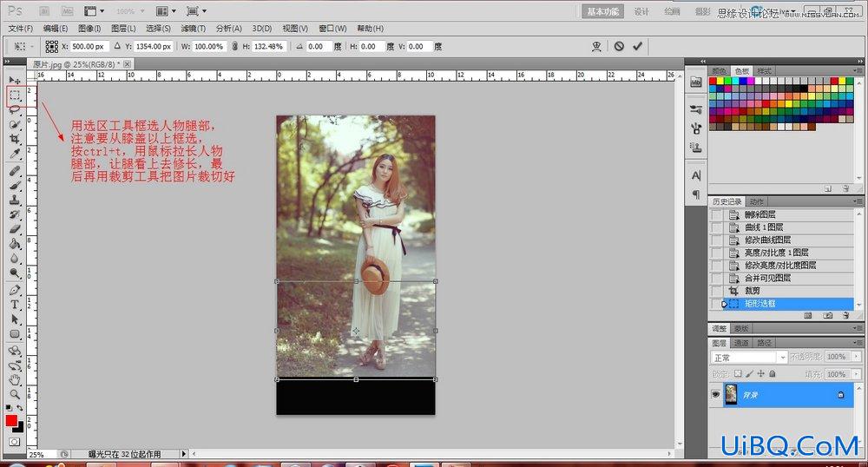Open 文件(F) menu
Viewport: 868px width, 467px height.
21,29
